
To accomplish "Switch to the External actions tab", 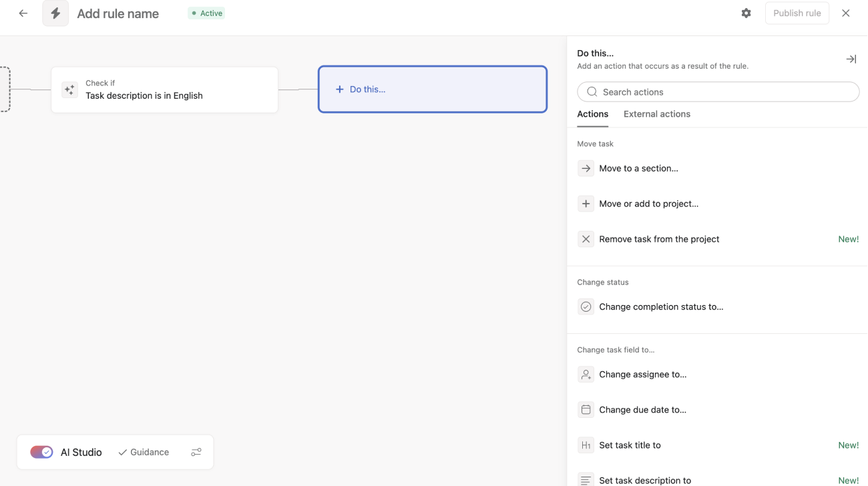I will coord(656,113).
